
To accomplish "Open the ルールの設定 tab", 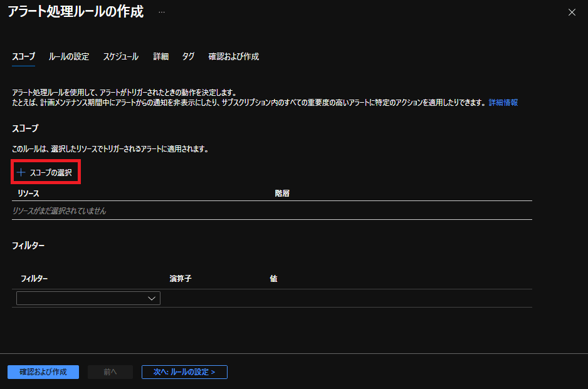I will pos(69,56).
